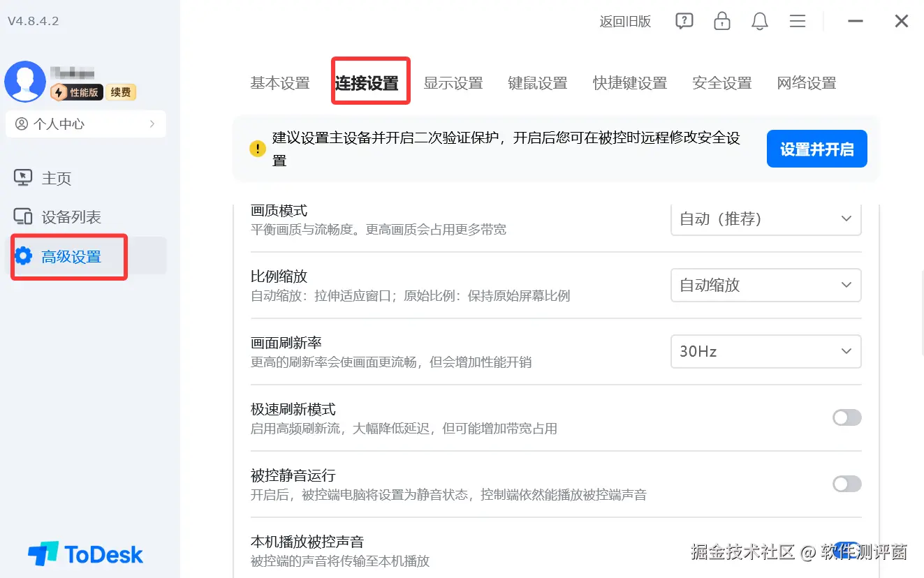Open the 安全设置 tab
Viewport: 924px width, 578px height.
(721, 82)
